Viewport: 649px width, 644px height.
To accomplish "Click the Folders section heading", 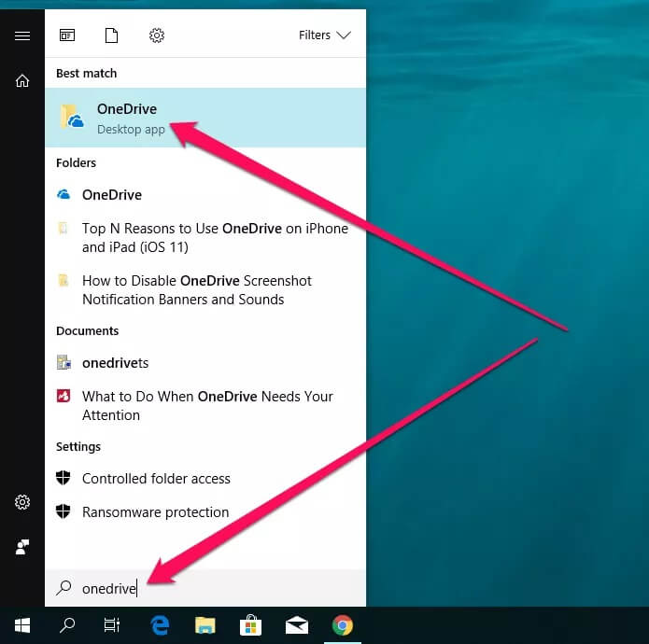I will 77,163.
